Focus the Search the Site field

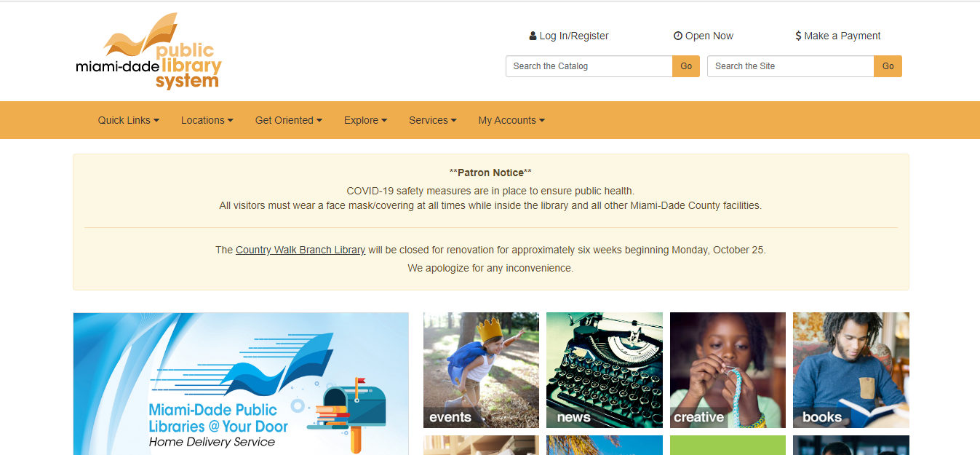(791, 66)
